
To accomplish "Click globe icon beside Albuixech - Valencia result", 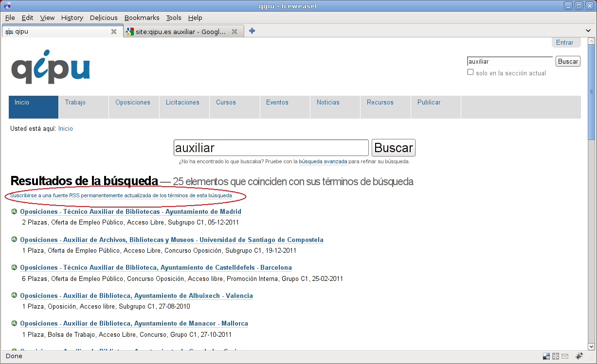I will tap(14, 295).
